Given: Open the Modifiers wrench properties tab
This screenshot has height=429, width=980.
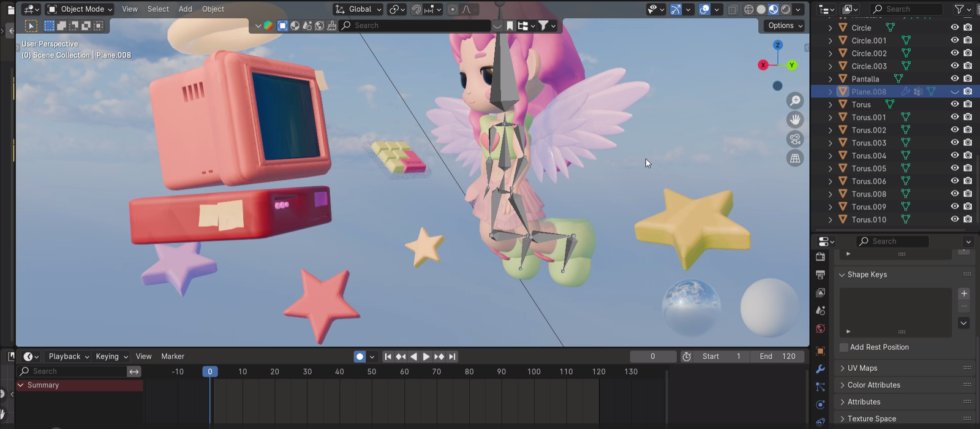Looking at the screenshot, I should pos(820,369).
